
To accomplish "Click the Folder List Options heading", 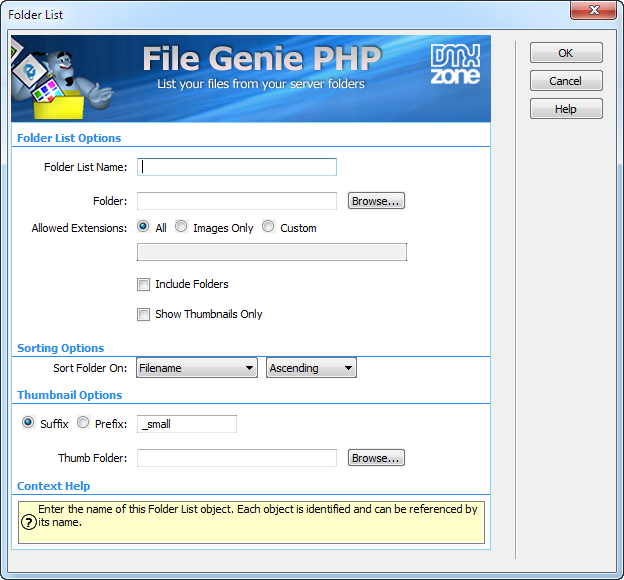I will pos(69,138).
